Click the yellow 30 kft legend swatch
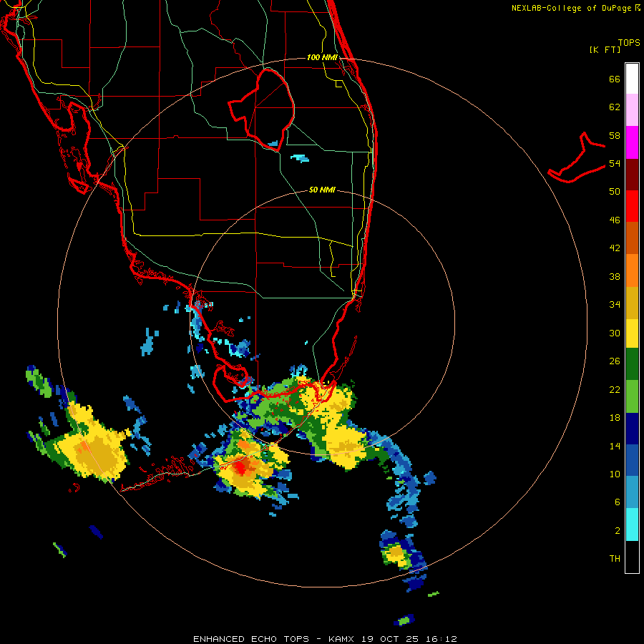This screenshot has width=644, height=644. pyautogui.click(x=632, y=333)
